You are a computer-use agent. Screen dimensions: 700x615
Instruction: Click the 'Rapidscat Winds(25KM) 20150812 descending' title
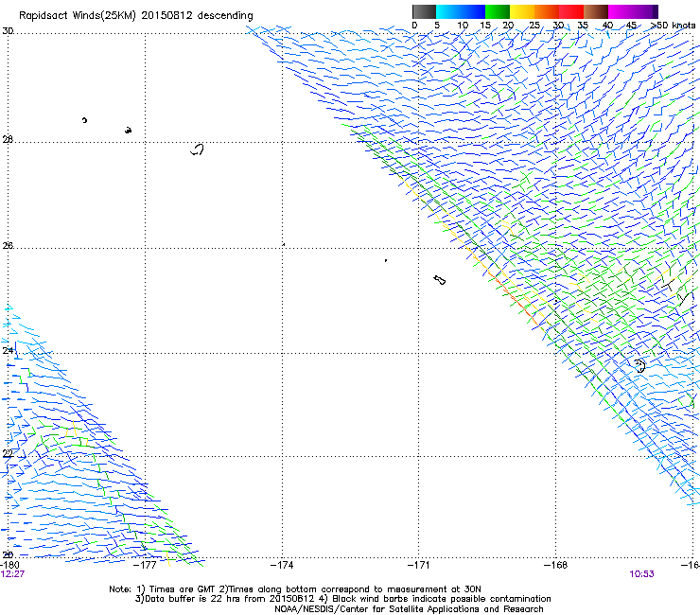pos(135,16)
